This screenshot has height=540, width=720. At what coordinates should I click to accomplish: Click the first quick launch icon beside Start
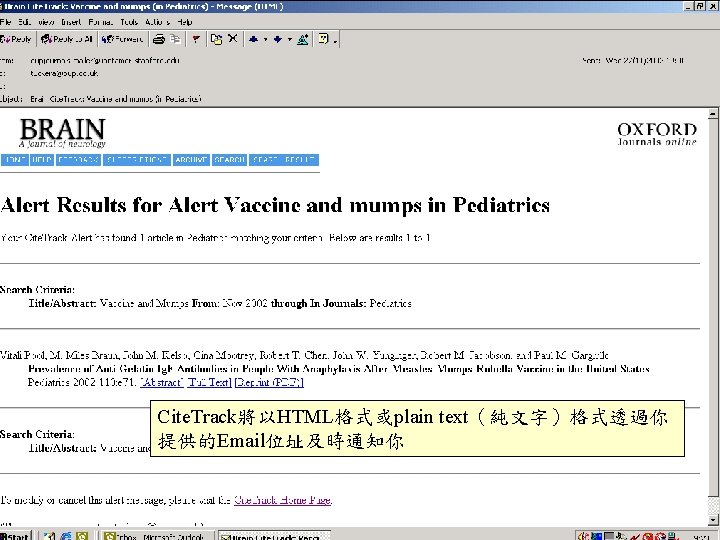pos(50,536)
